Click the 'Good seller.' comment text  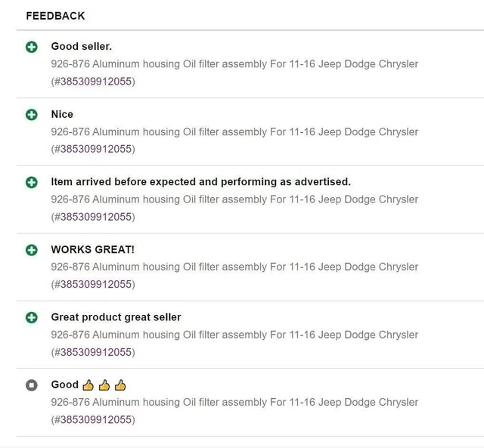(x=82, y=46)
